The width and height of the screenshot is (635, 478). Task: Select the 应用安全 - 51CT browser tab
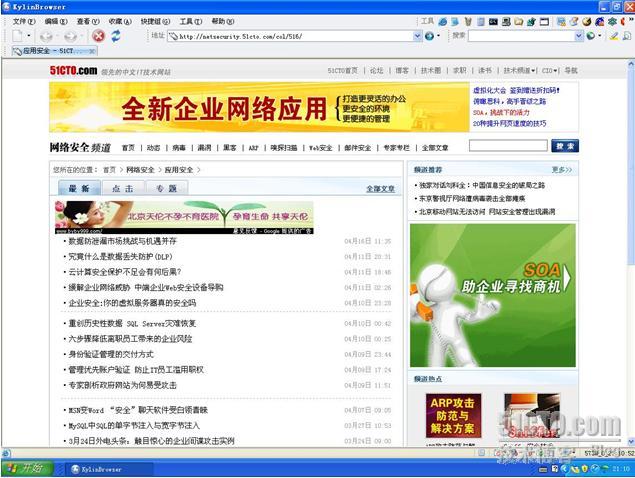pos(54,51)
